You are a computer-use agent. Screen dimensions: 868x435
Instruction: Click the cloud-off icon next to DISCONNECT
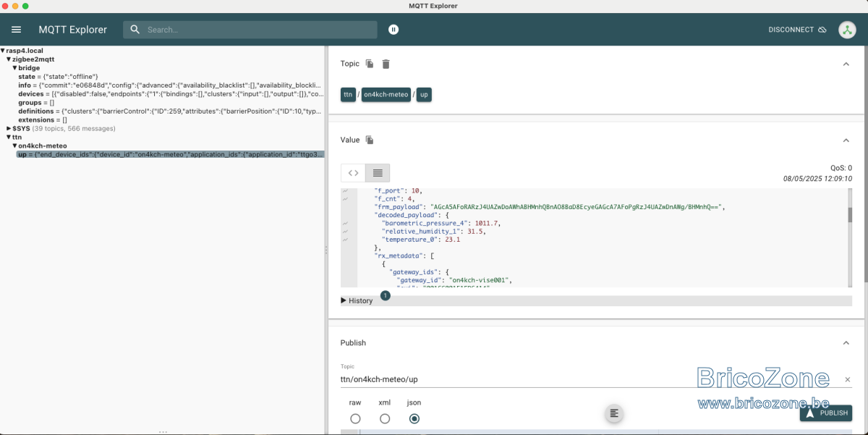click(x=822, y=30)
